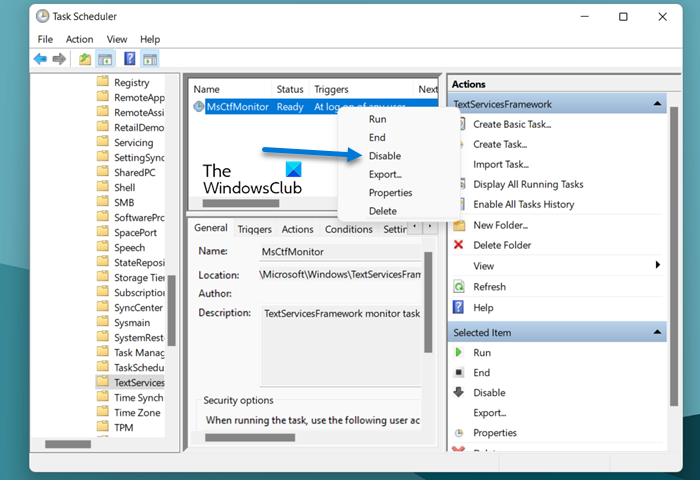Choose Export in the context menu
The height and width of the screenshot is (480, 700).
(385, 174)
